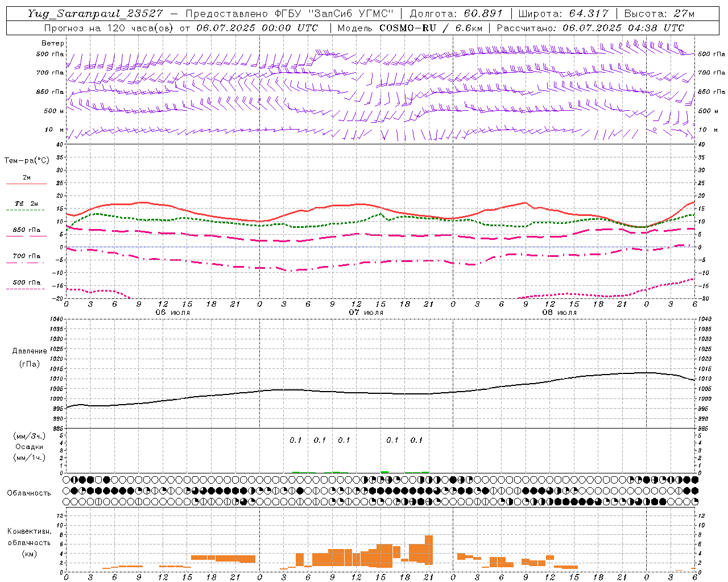
Task: Select the text Предоставлено ФГБУ "ЗапСиб УГМС"
Action: [x=290, y=14]
